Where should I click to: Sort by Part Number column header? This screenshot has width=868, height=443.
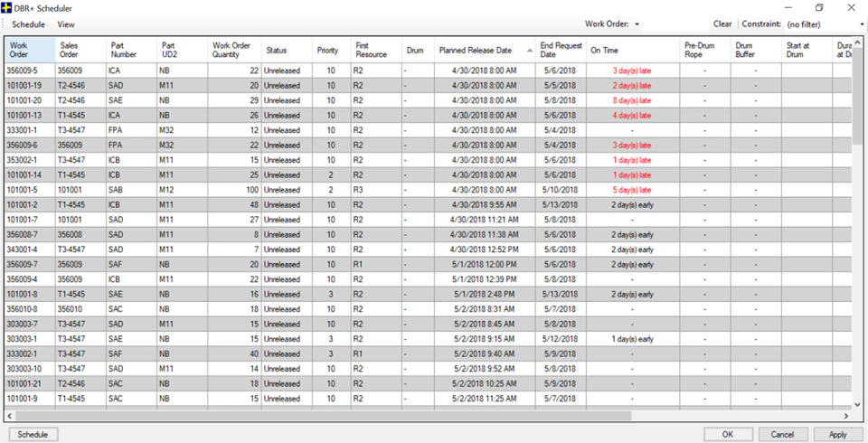131,50
